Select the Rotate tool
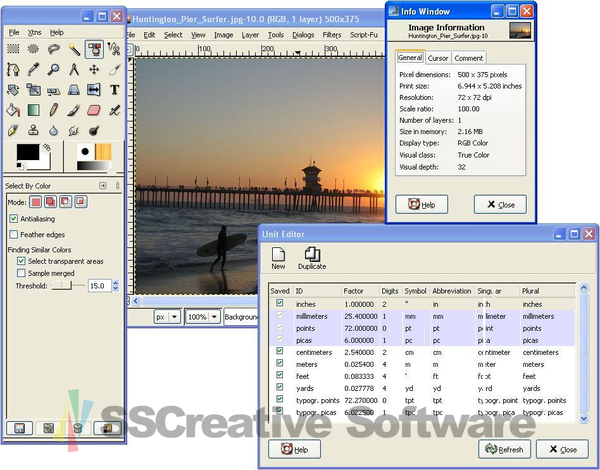 tap(13, 90)
